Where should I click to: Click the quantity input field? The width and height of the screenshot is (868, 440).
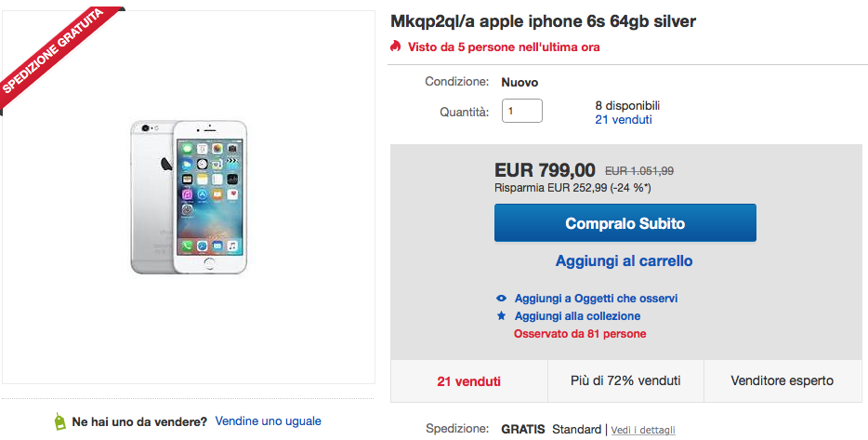521,111
